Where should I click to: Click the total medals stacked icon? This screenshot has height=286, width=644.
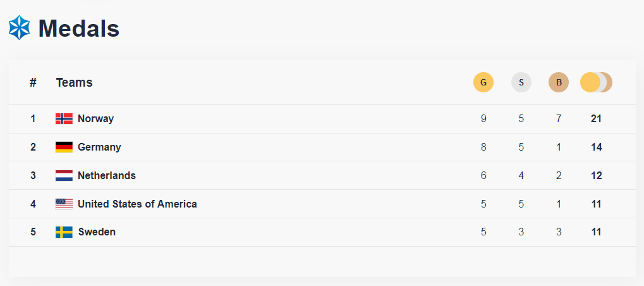[x=596, y=82]
